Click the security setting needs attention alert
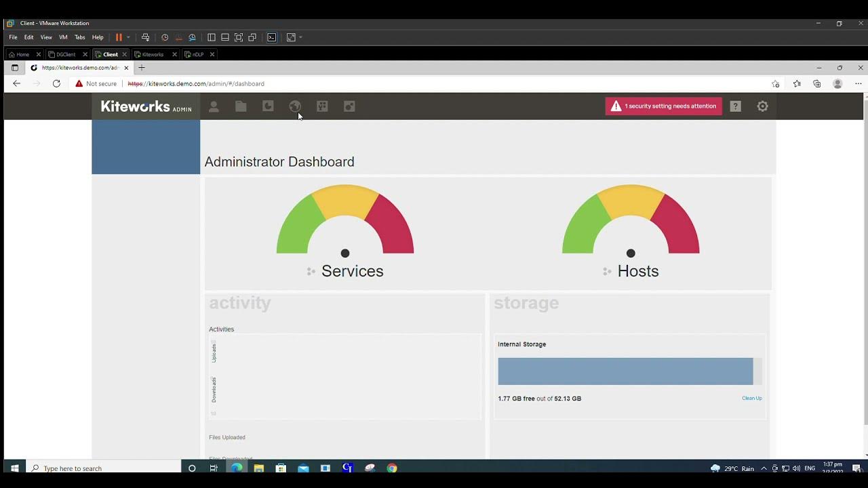Screen dimensions: 868x488 click(664, 106)
